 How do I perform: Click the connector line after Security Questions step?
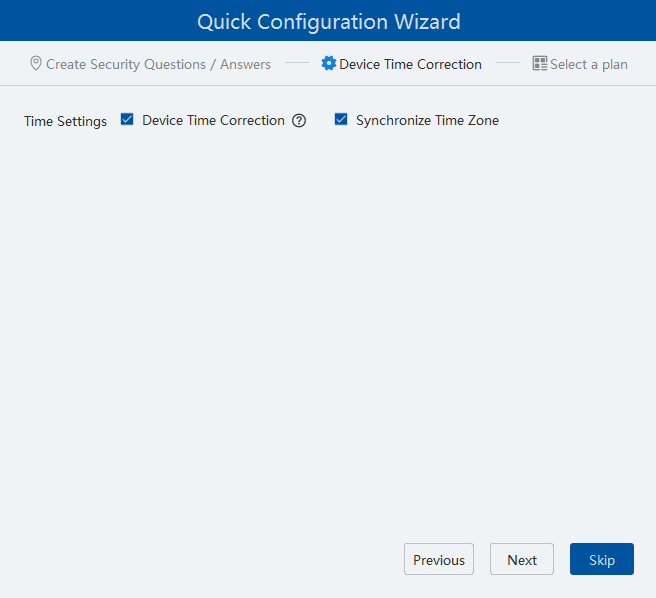[x=296, y=64]
